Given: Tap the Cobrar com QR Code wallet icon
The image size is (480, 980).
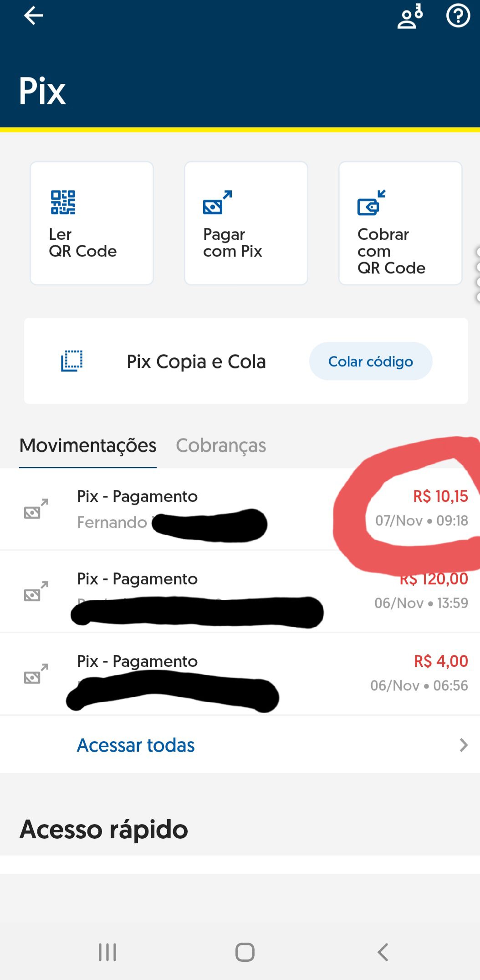Looking at the screenshot, I should point(372,202).
